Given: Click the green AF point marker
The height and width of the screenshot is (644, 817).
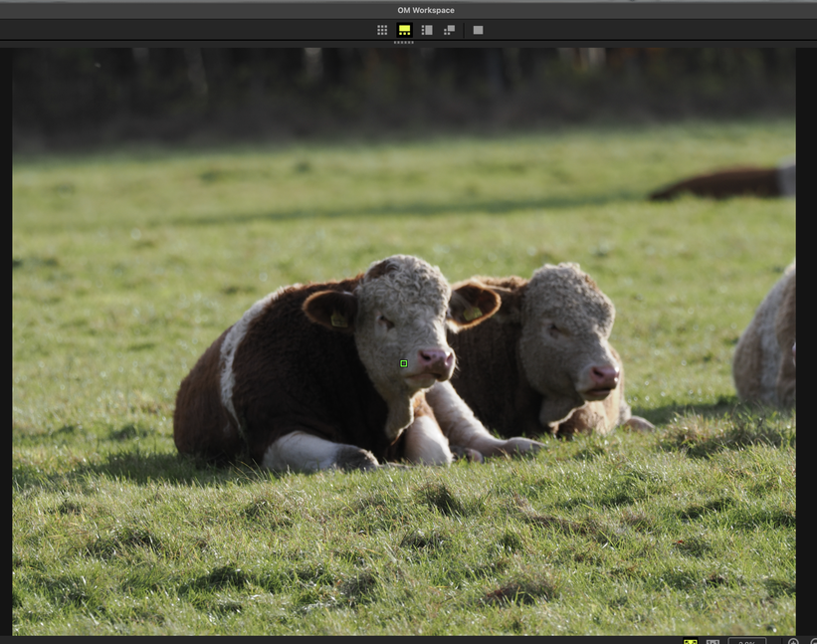Looking at the screenshot, I should point(404,363).
